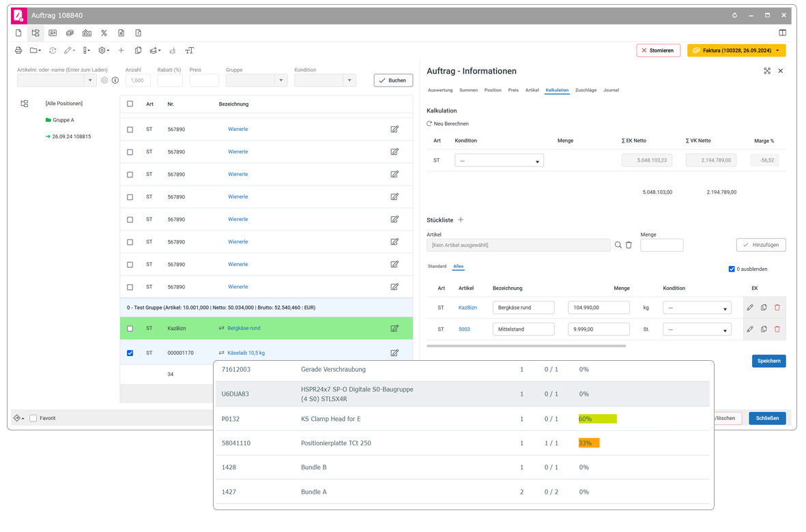Click the article search magnifier icon
The height and width of the screenshot is (532, 806).
click(x=618, y=245)
